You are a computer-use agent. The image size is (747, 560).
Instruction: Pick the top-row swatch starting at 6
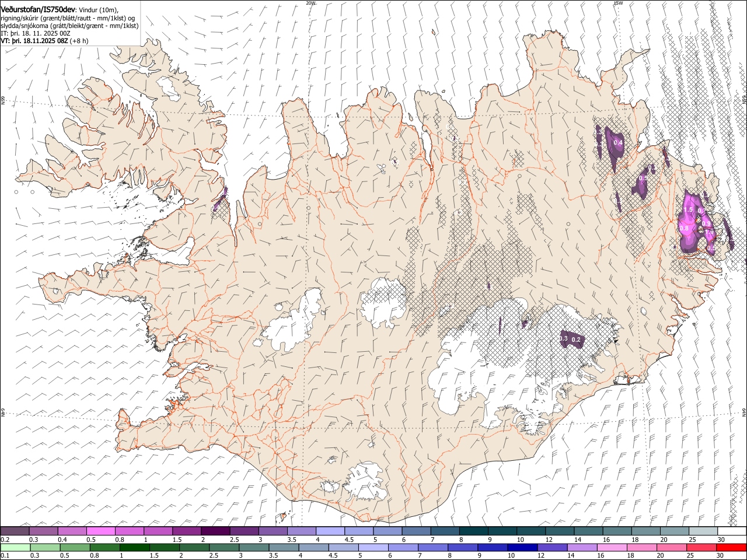coord(416,531)
